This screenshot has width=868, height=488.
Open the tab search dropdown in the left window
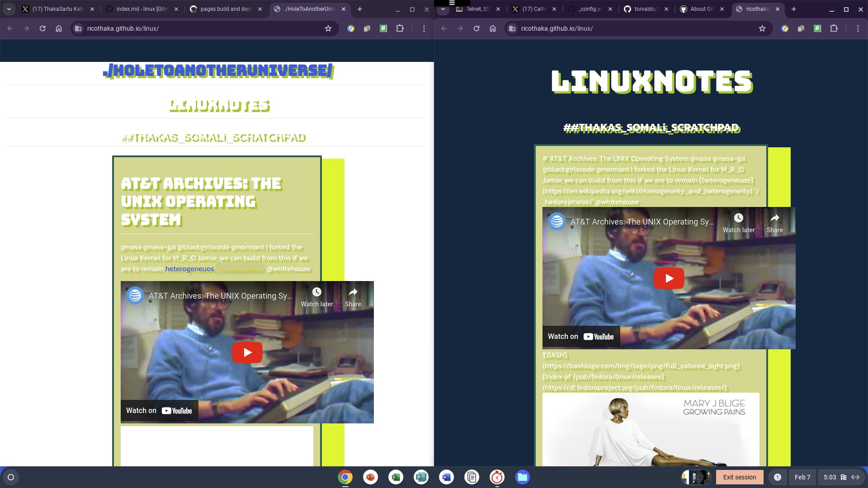pyautogui.click(x=9, y=9)
